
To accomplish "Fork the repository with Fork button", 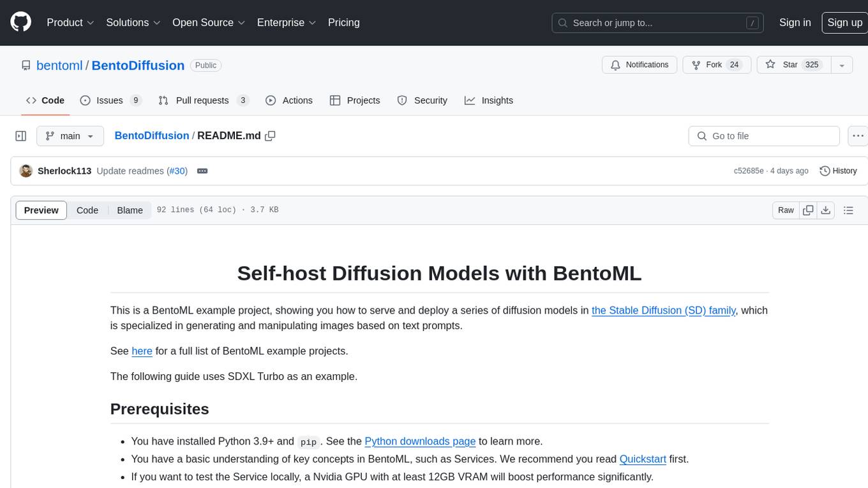I will pyautogui.click(x=717, y=65).
